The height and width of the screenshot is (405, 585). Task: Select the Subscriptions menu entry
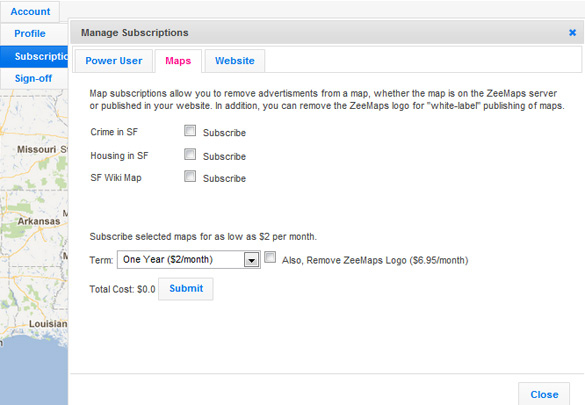pyautogui.click(x=34, y=57)
